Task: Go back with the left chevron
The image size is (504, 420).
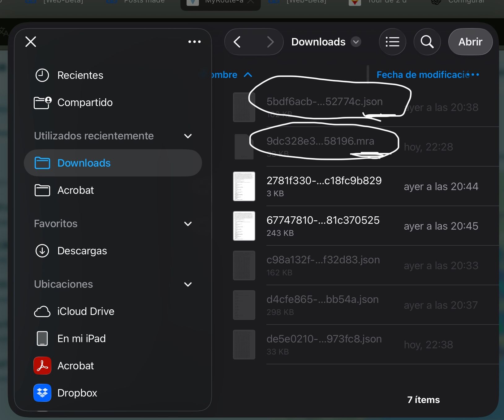Action: pos(237,42)
